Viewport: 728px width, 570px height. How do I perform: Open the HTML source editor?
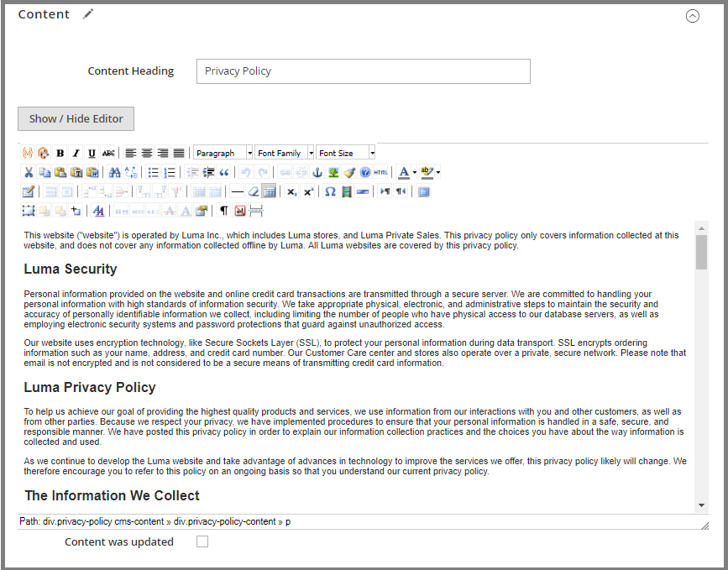380,173
